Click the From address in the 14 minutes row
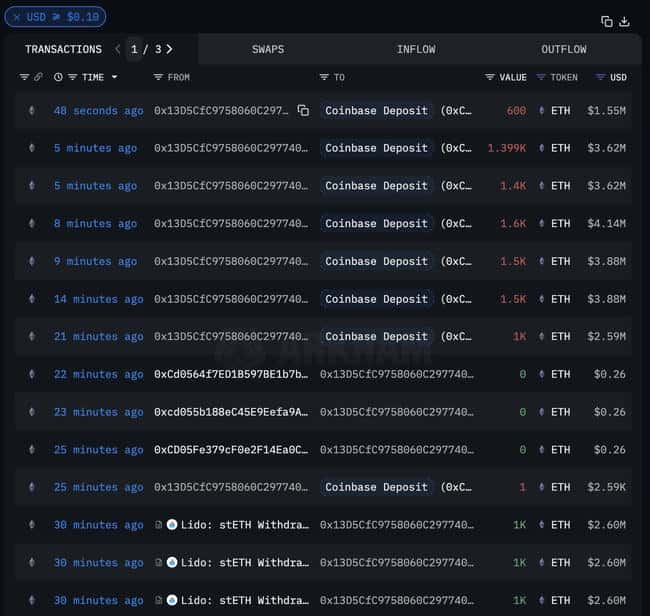Viewport: 650px width, 616px height. (231, 299)
